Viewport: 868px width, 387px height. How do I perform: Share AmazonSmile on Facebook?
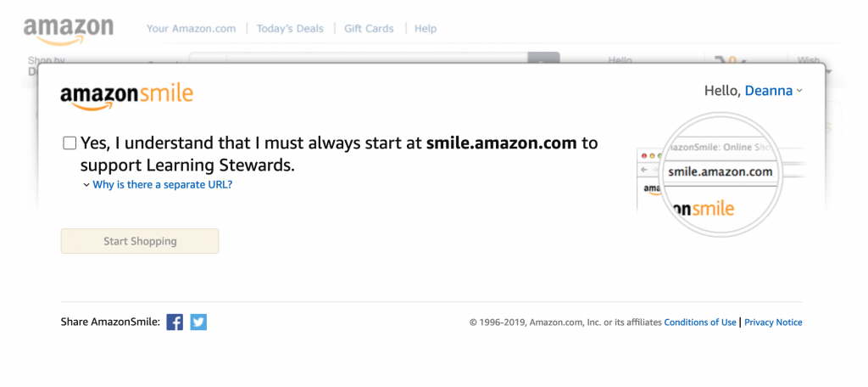(175, 322)
